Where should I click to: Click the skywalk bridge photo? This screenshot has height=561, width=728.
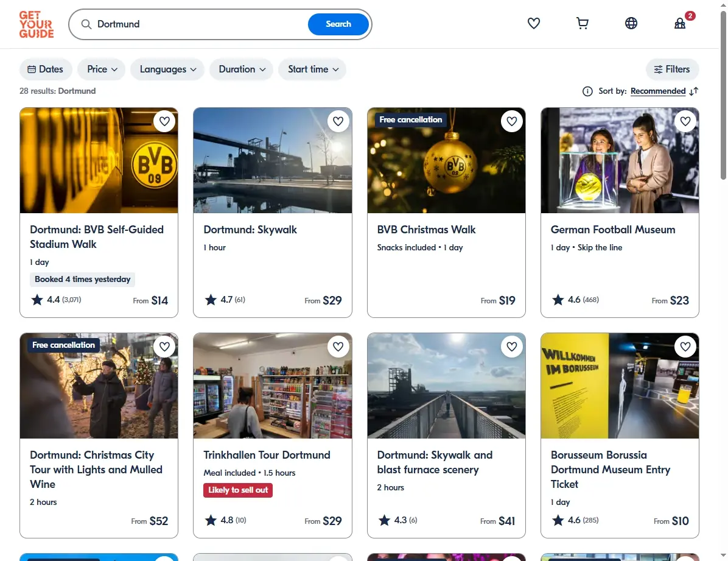pos(446,386)
